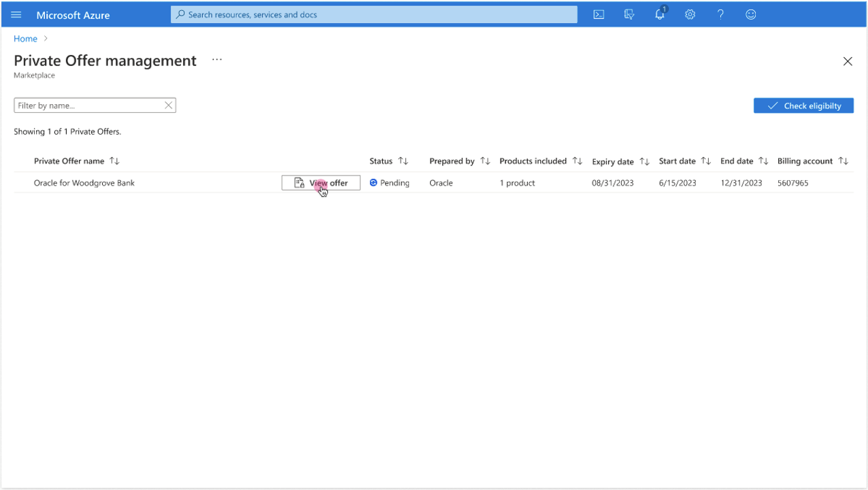Sort the Status column

pyautogui.click(x=403, y=161)
